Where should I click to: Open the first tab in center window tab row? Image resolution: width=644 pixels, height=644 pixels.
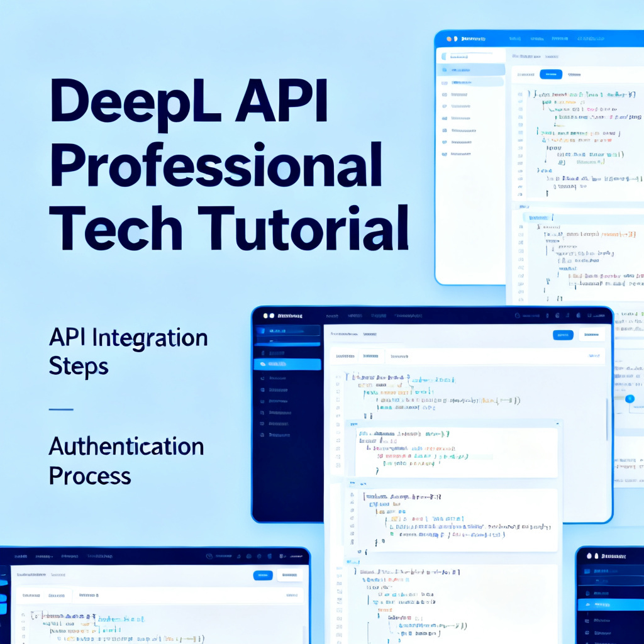tap(345, 357)
